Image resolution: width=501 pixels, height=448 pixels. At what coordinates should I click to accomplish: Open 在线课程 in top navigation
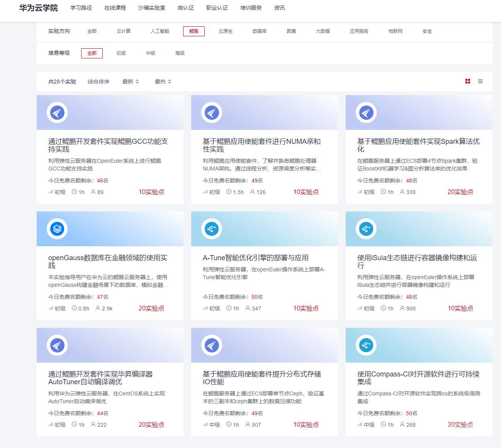pos(115,8)
